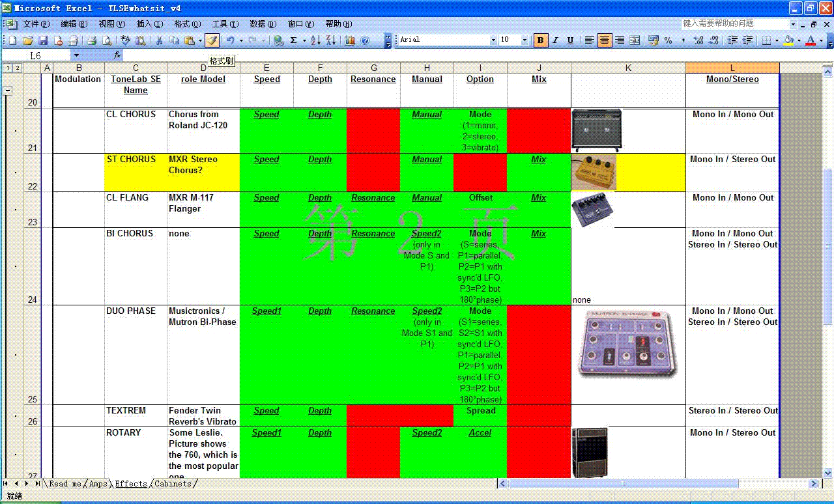Click the Print icon
This screenshot has height=504, width=834.
point(91,40)
